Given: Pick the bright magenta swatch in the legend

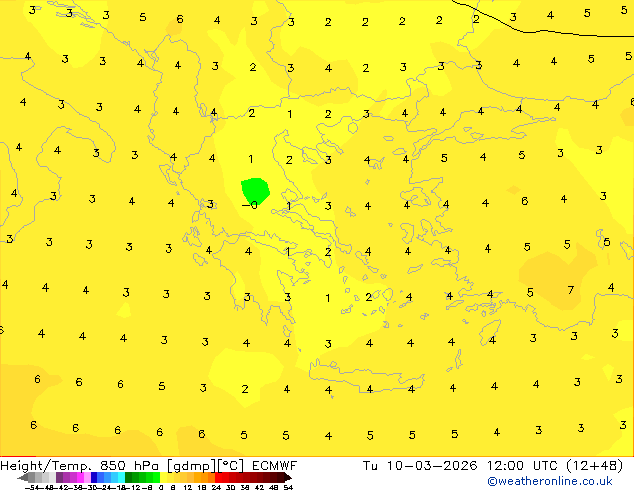Looking at the screenshot, I should click(80, 477).
